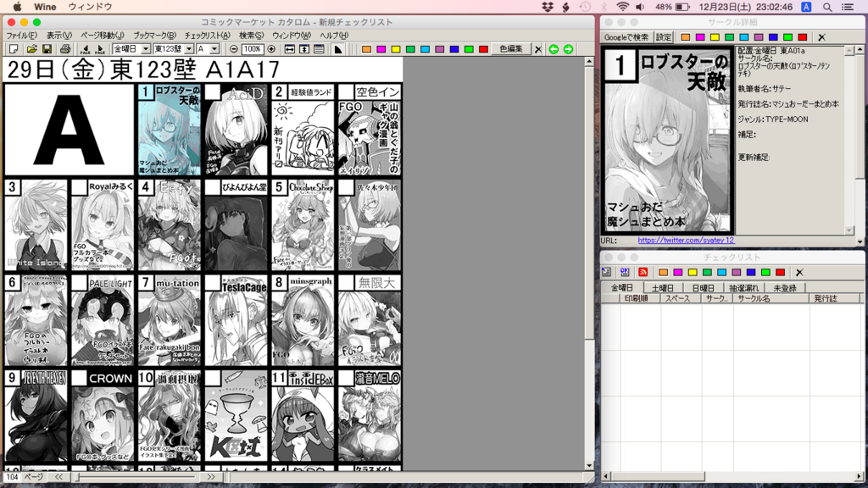Click the Googleで検索 button
This screenshot has width=868, height=488.
626,37
